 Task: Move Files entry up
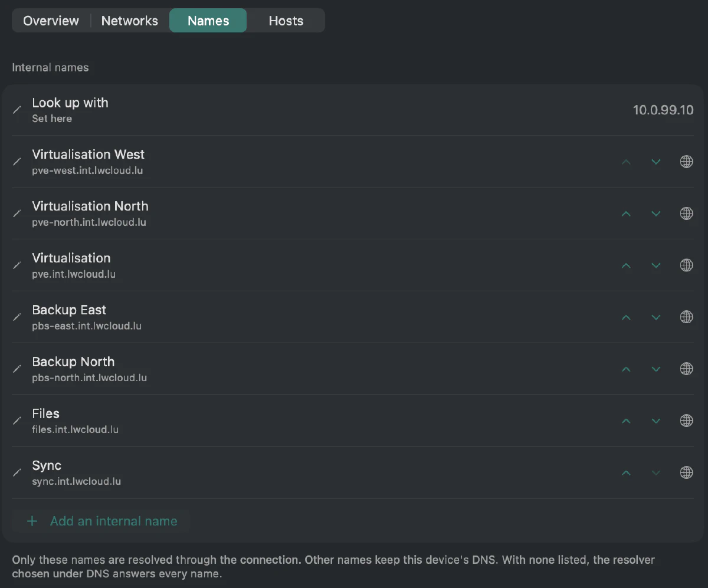pos(627,421)
